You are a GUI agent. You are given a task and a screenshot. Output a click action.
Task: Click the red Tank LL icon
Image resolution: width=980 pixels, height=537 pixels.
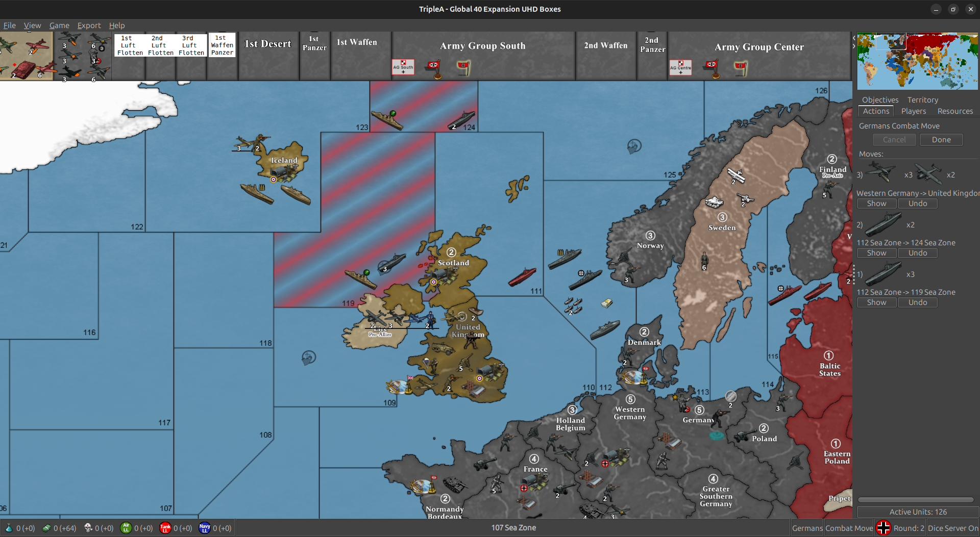[165, 528]
